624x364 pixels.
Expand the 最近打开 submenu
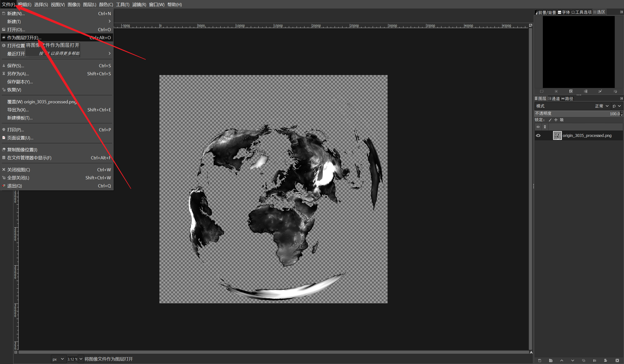[57, 54]
